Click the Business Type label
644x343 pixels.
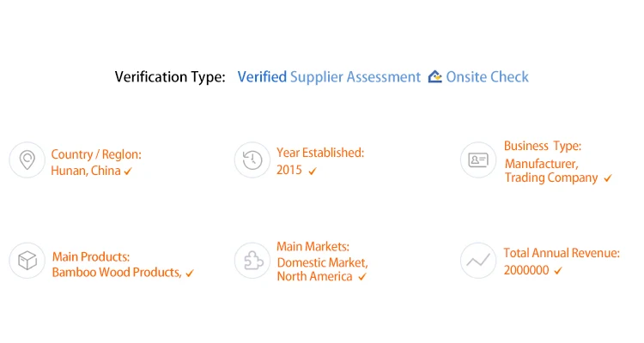[543, 147]
